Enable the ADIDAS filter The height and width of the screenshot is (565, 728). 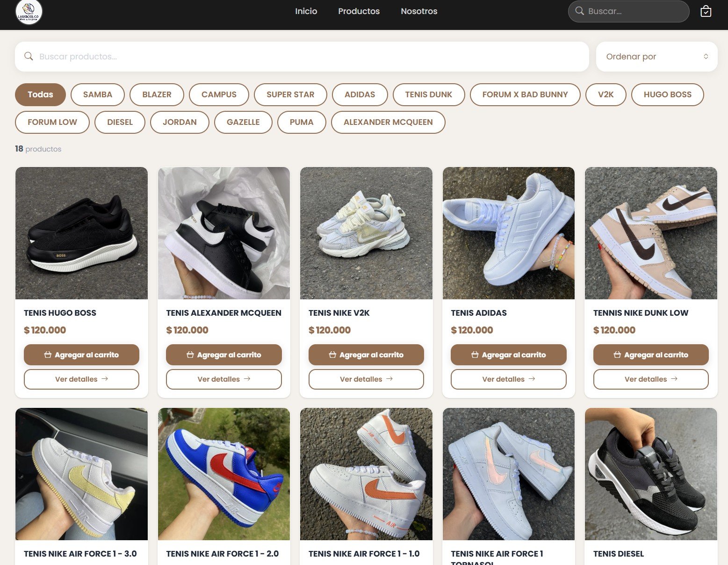(x=360, y=94)
